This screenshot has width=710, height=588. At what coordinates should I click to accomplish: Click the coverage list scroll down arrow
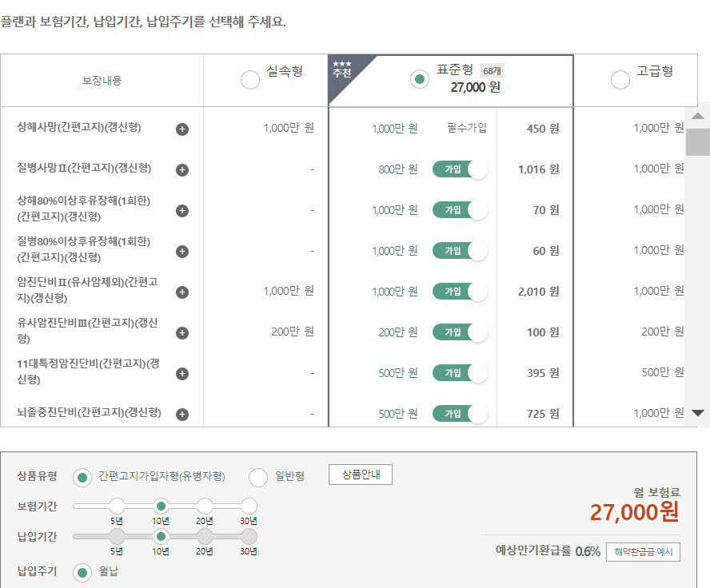coord(698,413)
